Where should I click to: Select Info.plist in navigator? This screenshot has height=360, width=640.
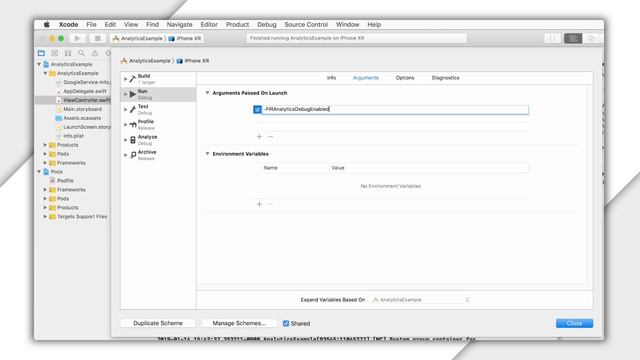(73, 136)
